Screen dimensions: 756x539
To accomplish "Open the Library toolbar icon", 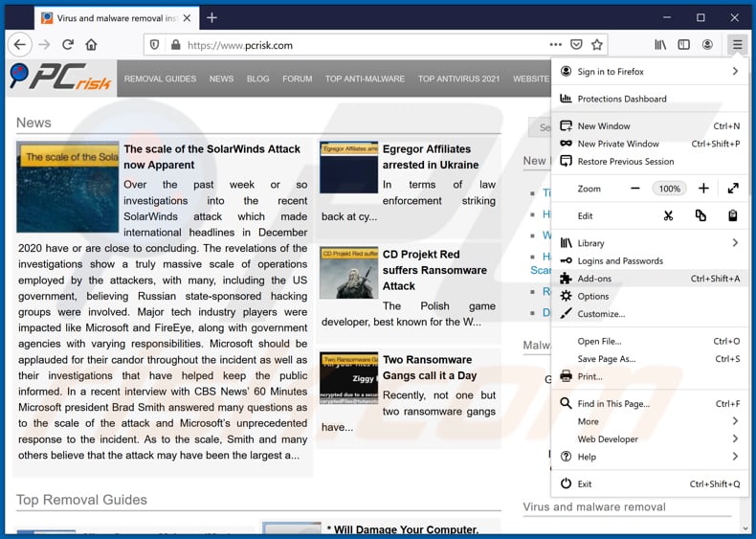I will click(x=660, y=45).
